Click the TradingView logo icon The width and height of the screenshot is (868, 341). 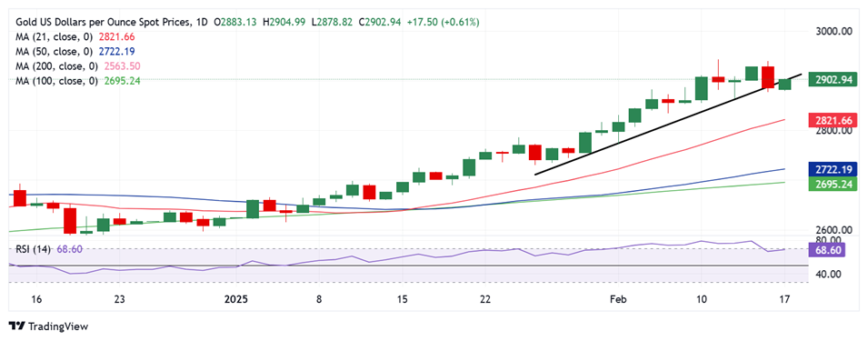(16, 326)
